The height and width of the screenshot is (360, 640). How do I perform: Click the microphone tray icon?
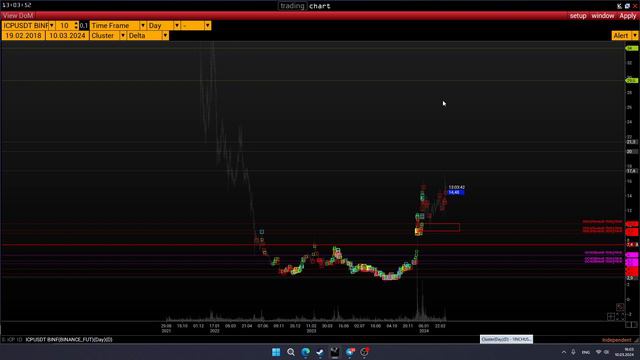[x=573, y=352]
